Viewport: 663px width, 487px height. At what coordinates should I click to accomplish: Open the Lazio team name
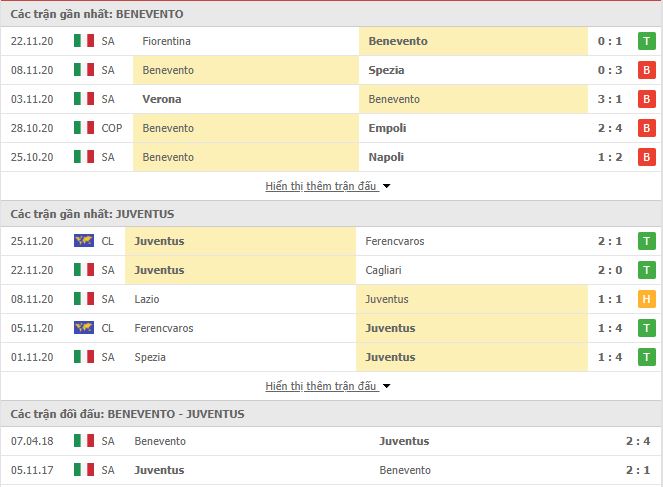[147, 299]
